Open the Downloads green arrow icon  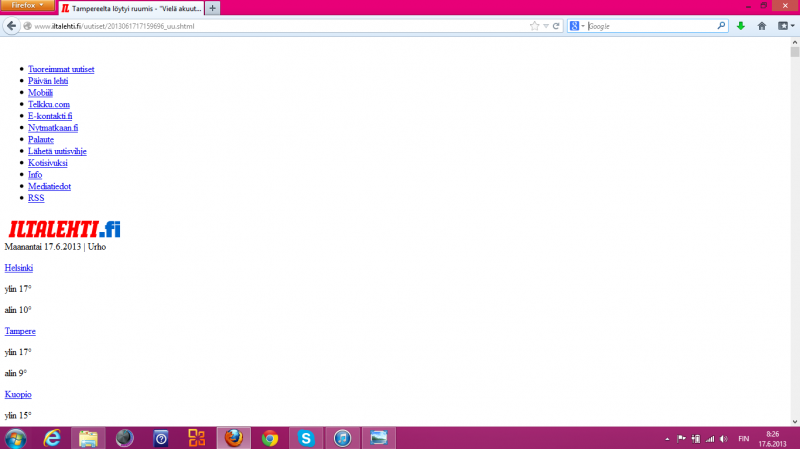(741, 26)
